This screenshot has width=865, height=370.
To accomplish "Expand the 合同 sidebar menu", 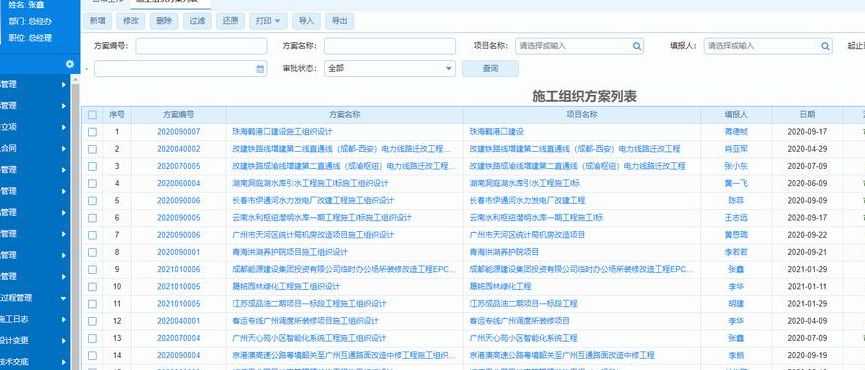I will (x=35, y=148).
